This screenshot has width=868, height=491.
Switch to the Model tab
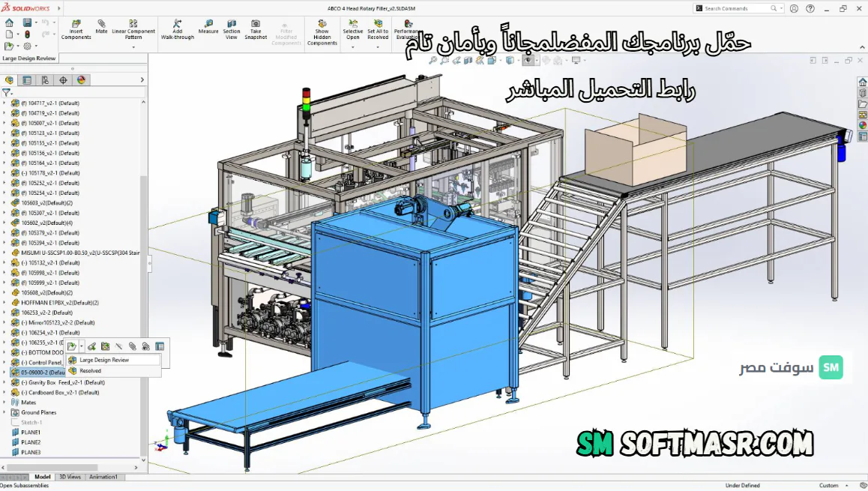click(42, 477)
